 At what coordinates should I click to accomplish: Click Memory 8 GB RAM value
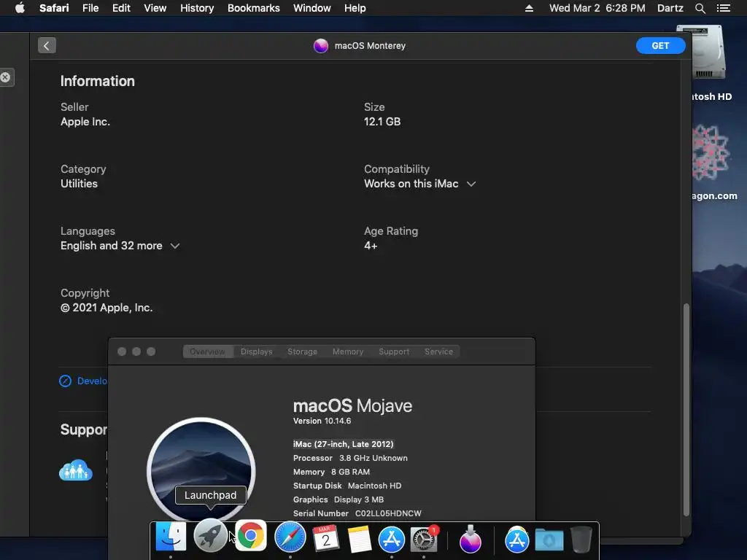click(350, 472)
